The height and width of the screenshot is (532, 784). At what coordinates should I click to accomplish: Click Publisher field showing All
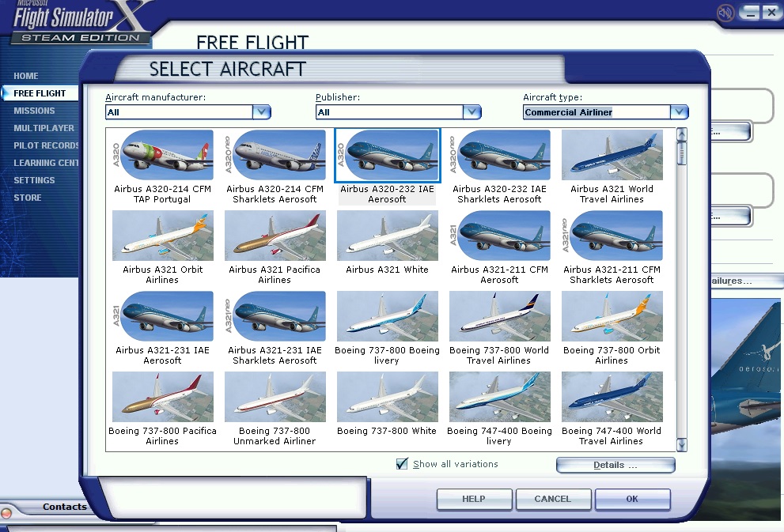click(389, 112)
